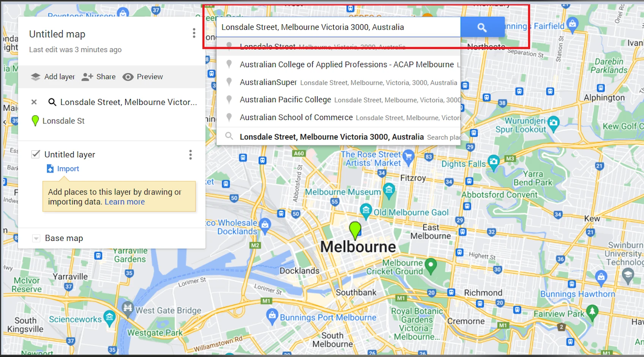Click the Westgate Park label
This screenshot has height=357, width=644.
(155, 333)
